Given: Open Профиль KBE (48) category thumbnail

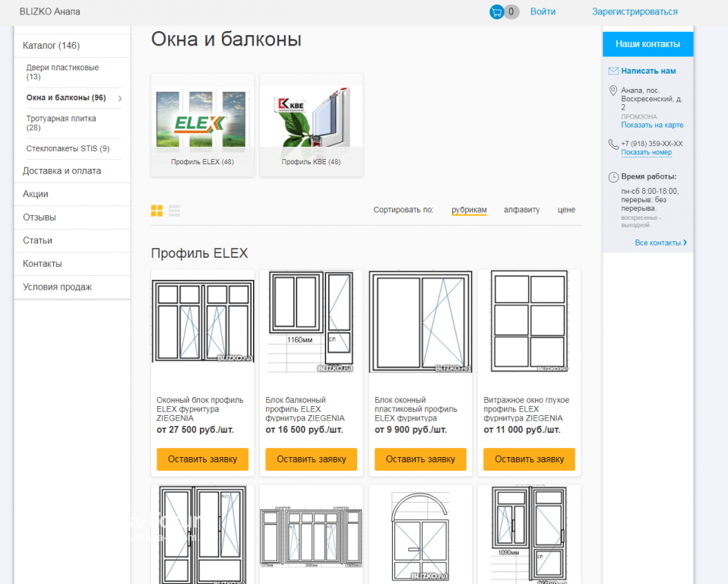Looking at the screenshot, I should point(311,125).
